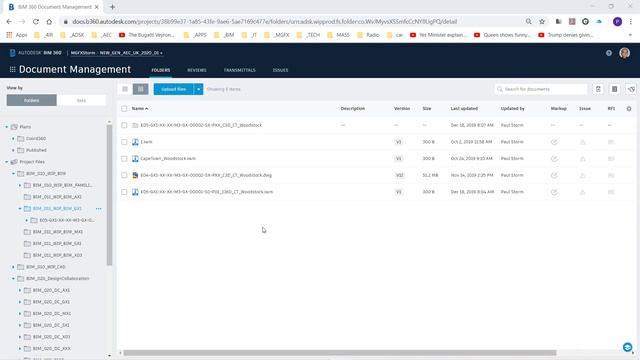Click the Autodesk BIM 360 logo
The image size is (640, 360).
[x=36, y=53]
